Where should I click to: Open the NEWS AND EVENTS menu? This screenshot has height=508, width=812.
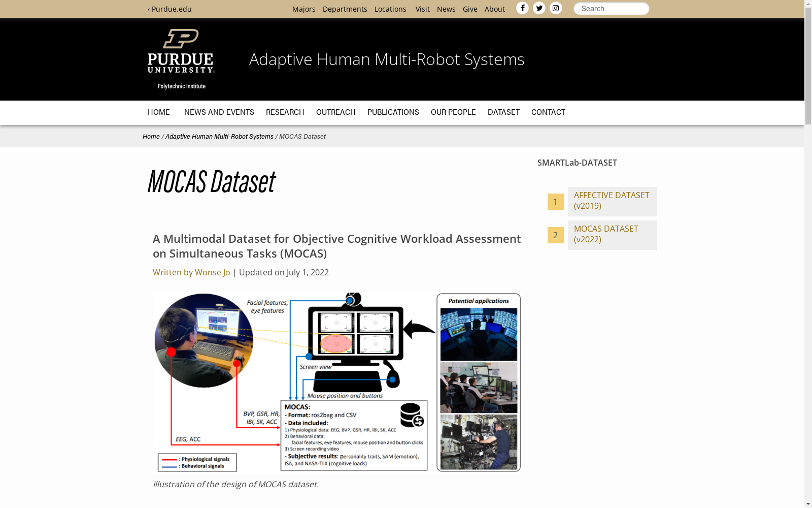click(x=219, y=112)
